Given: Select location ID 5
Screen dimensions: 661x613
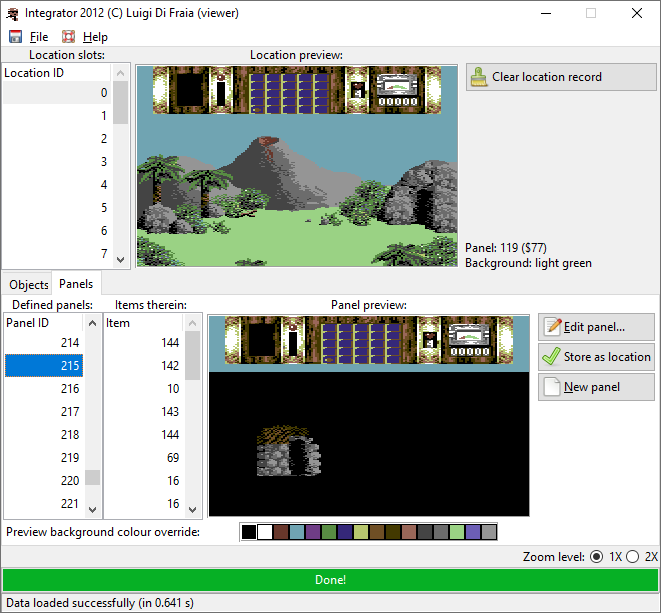Looking at the screenshot, I should (57, 207).
